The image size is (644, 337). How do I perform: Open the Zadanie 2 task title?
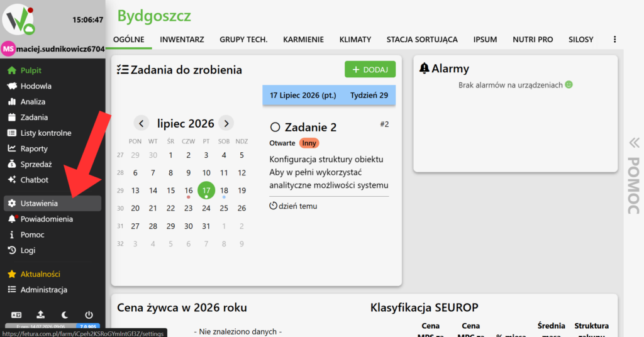coord(311,127)
